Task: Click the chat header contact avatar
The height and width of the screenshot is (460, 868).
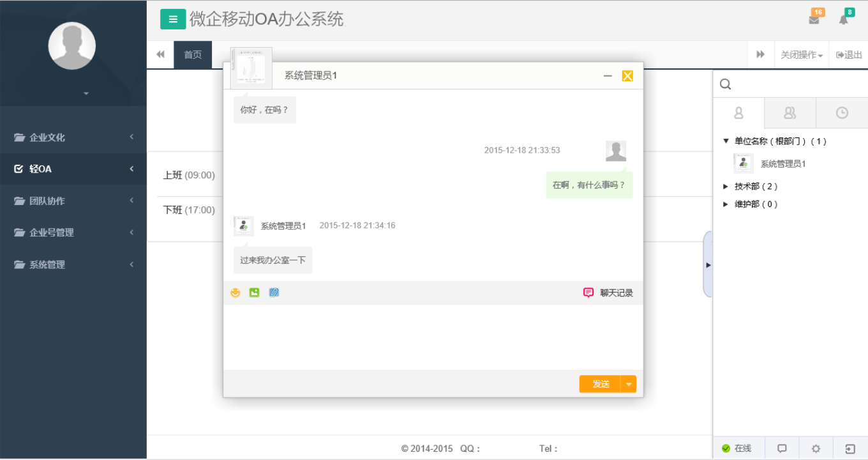Action: point(251,68)
